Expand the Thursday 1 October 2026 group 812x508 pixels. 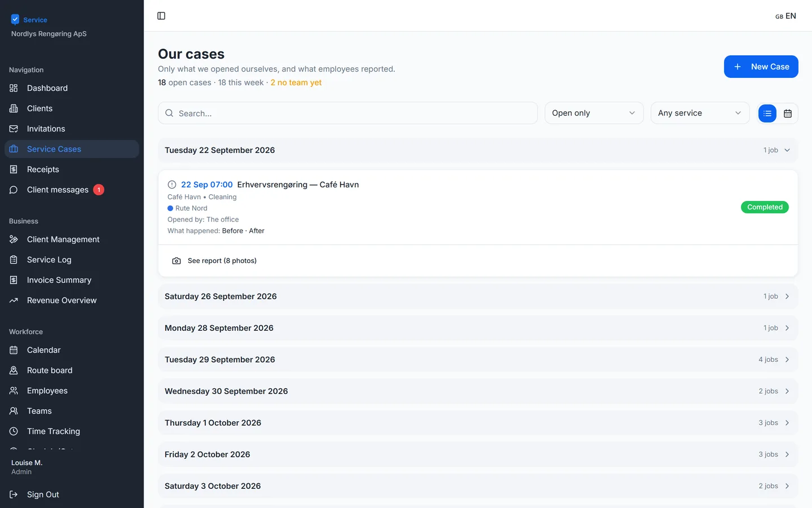pos(478,423)
